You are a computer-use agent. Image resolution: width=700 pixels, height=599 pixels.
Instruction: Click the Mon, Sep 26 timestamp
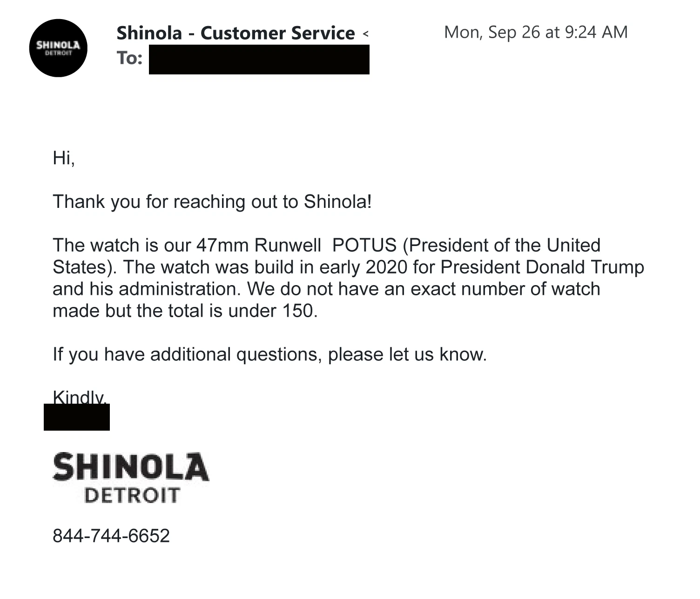coord(536,32)
